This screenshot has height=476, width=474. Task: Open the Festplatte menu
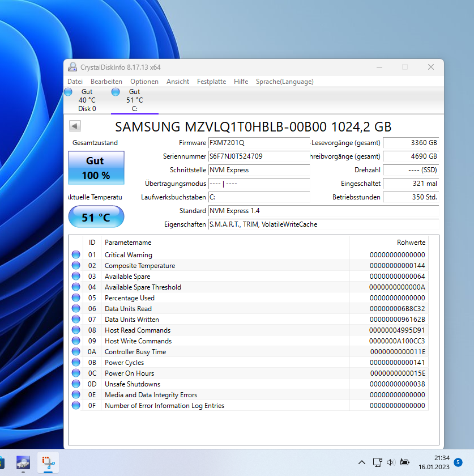coord(211,82)
